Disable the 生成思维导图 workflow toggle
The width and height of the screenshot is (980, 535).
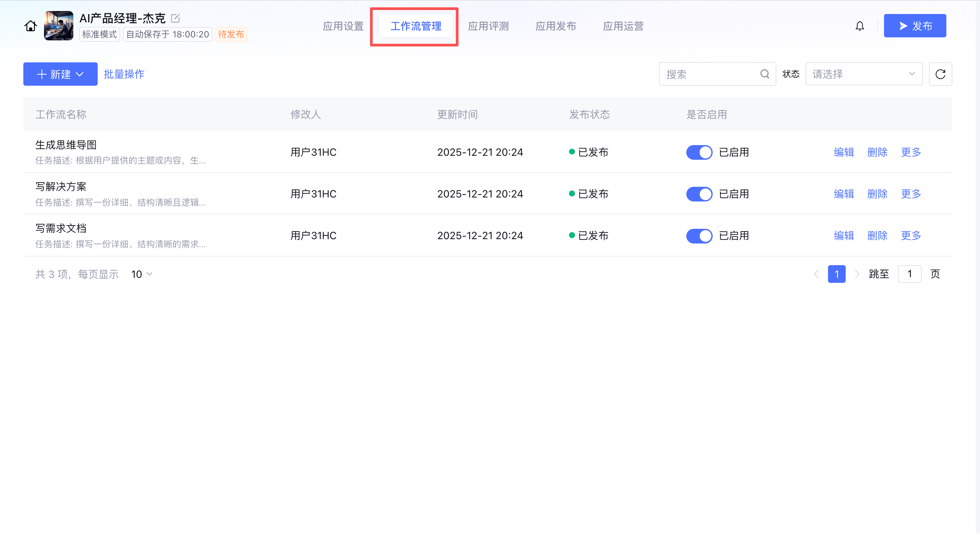click(699, 152)
